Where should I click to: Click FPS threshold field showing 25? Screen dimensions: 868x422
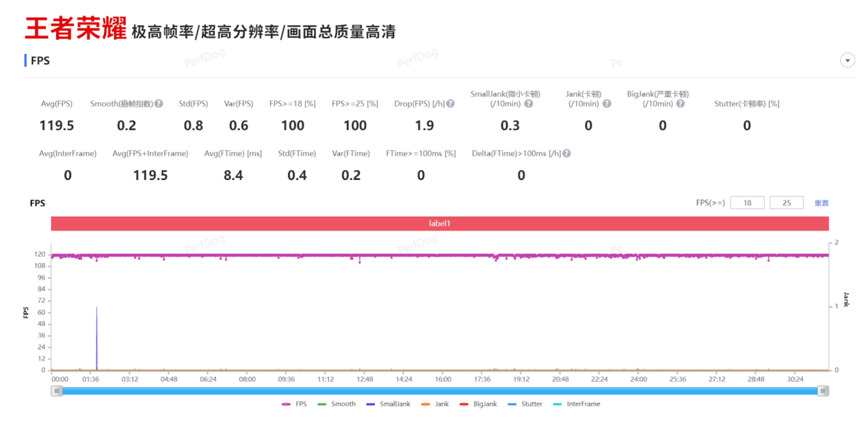point(787,203)
